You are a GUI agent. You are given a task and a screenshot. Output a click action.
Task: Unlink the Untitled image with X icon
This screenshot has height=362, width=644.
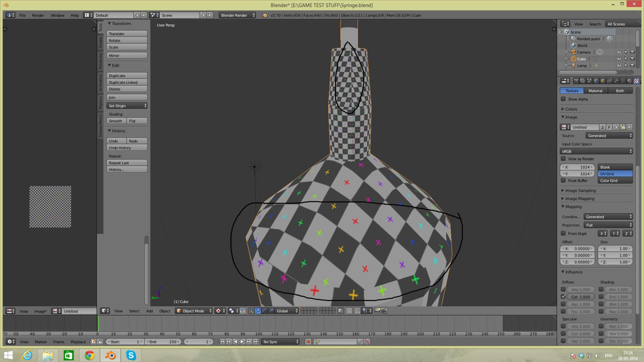pos(630,127)
